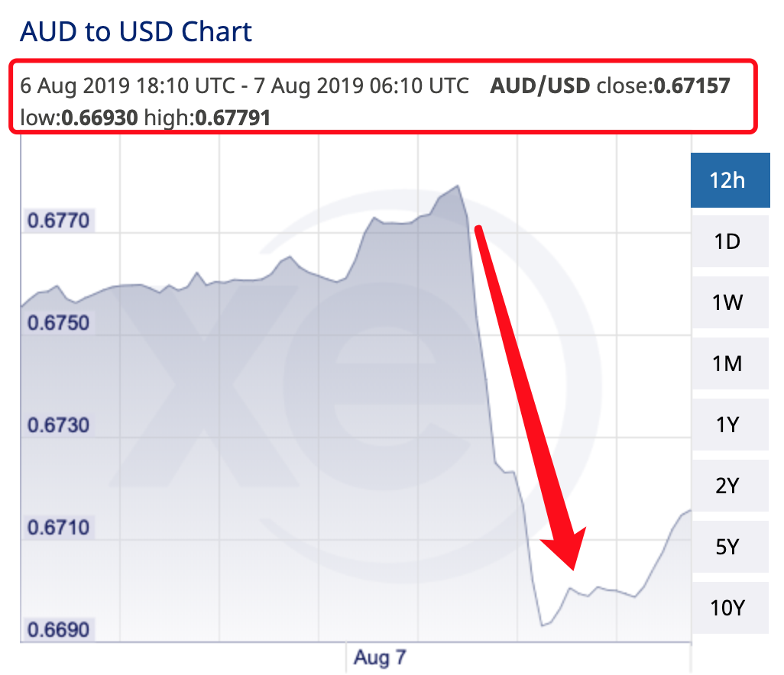The image size is (784, 675).
Task: Open the 5Y chart view
Action: pos(727,547)
